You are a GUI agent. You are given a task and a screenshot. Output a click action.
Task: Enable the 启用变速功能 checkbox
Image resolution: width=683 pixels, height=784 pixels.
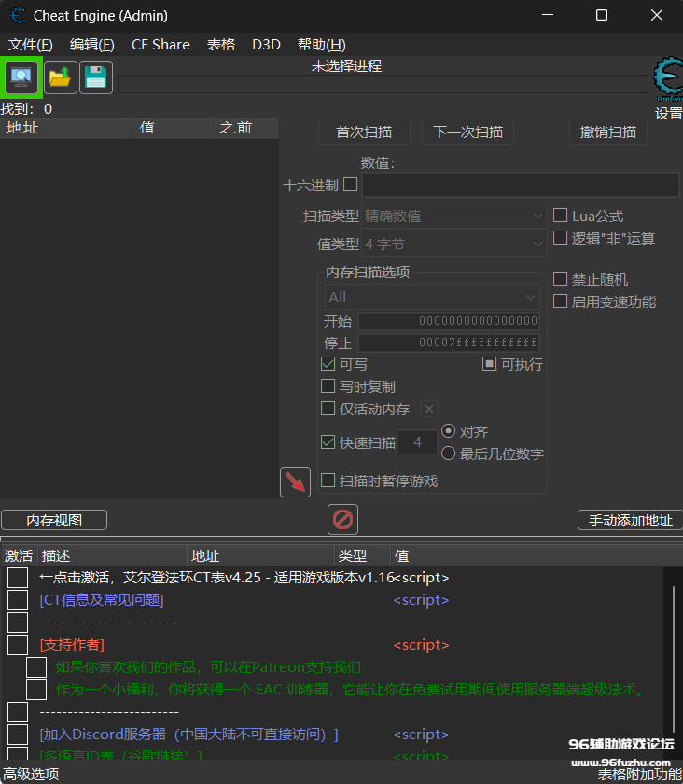[560, 301]
